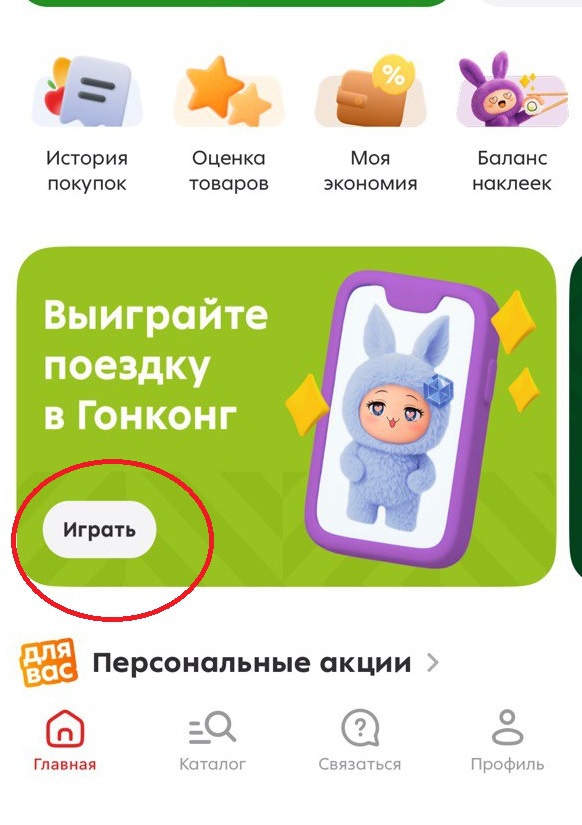The image size is (582, 825).
Task: Open the partially visible dark green banner
Action: coord(576,416)
